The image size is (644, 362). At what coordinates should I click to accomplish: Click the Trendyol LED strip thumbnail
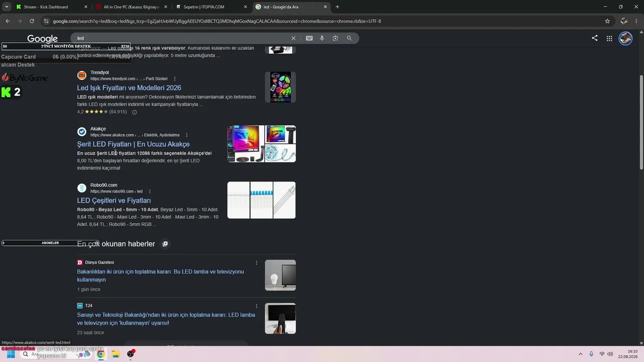click(x=280, y=87)
